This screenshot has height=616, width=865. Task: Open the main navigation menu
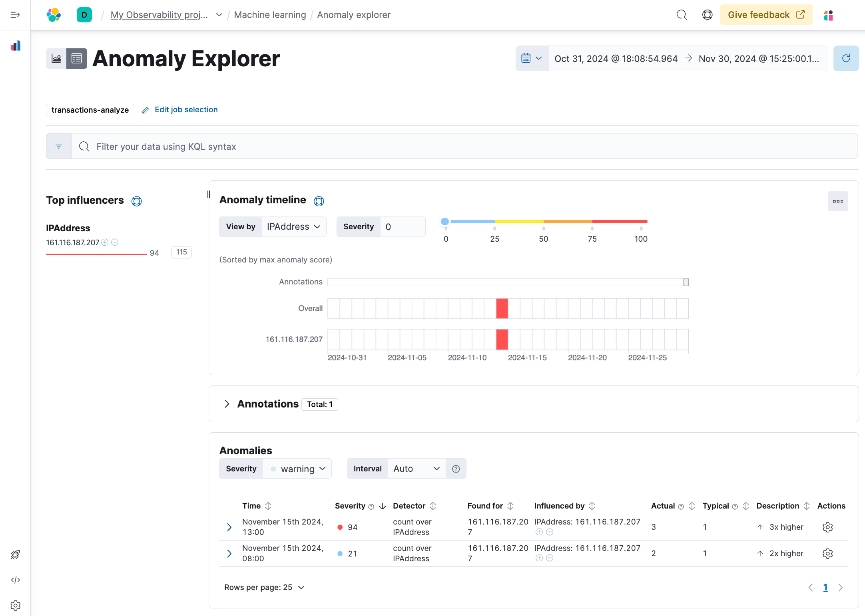(15, 15)
